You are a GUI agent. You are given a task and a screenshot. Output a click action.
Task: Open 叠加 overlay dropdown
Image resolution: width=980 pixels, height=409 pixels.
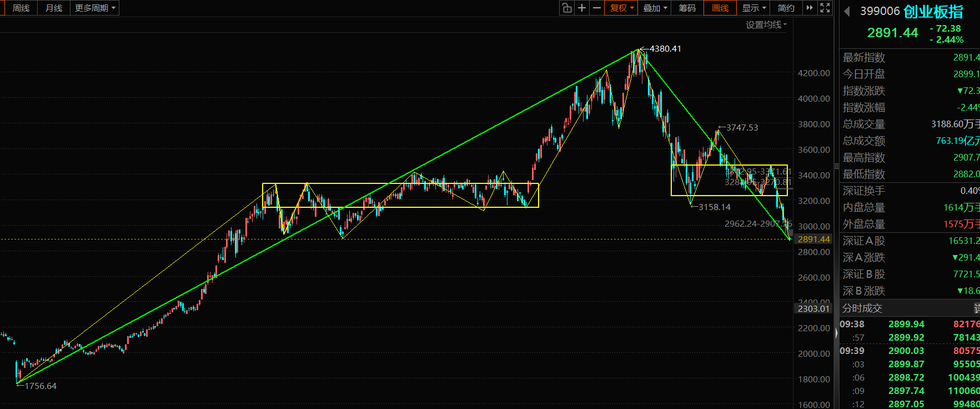click(655, 8)
